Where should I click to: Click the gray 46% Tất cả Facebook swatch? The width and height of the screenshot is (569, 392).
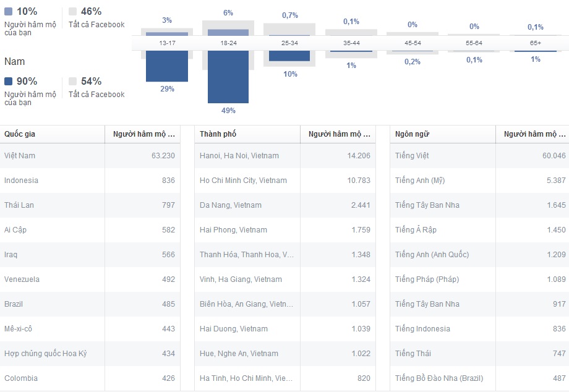(x=72, y=11)
